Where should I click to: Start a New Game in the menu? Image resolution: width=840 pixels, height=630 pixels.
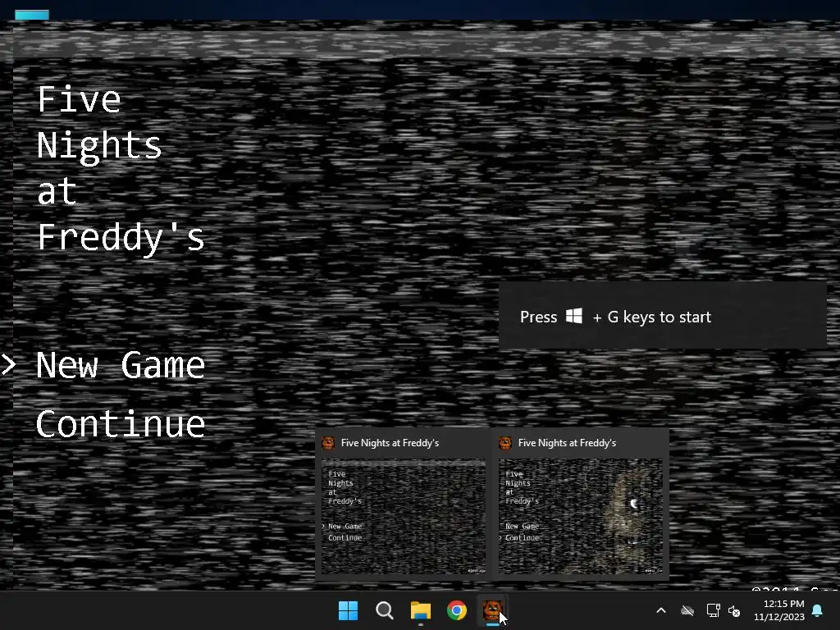(121, 366)
